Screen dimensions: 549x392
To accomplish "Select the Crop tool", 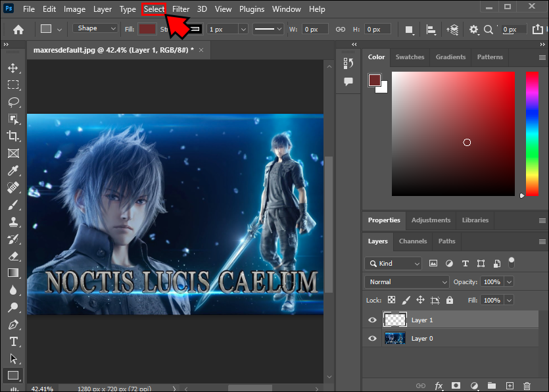I will [12, 136].
